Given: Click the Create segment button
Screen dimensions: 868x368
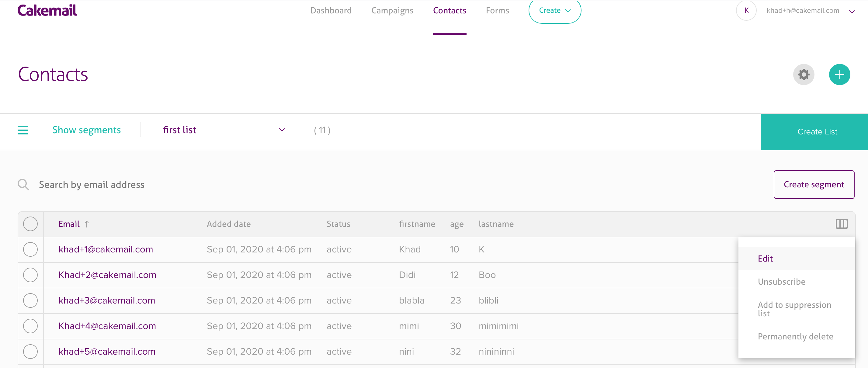Looking at the screenshot, I should tap(814, 185).
